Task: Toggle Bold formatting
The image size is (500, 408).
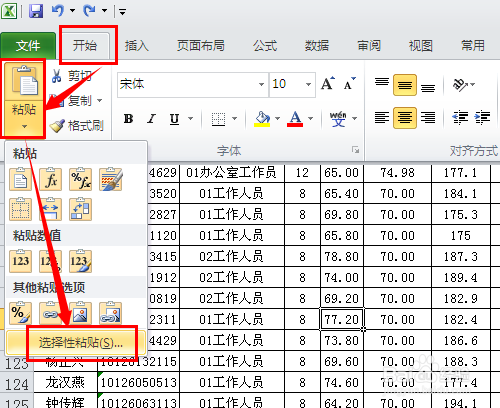Action: pos(129,119)
